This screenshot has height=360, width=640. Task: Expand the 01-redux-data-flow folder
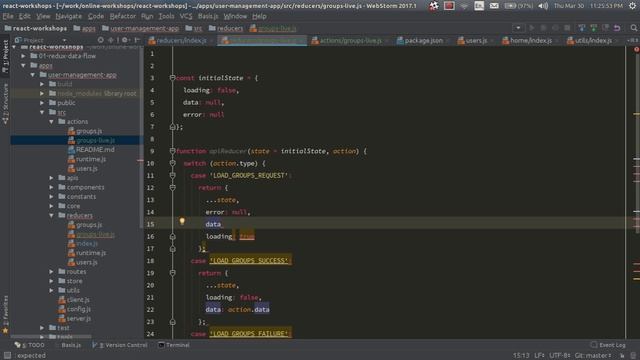pos(24,56)
